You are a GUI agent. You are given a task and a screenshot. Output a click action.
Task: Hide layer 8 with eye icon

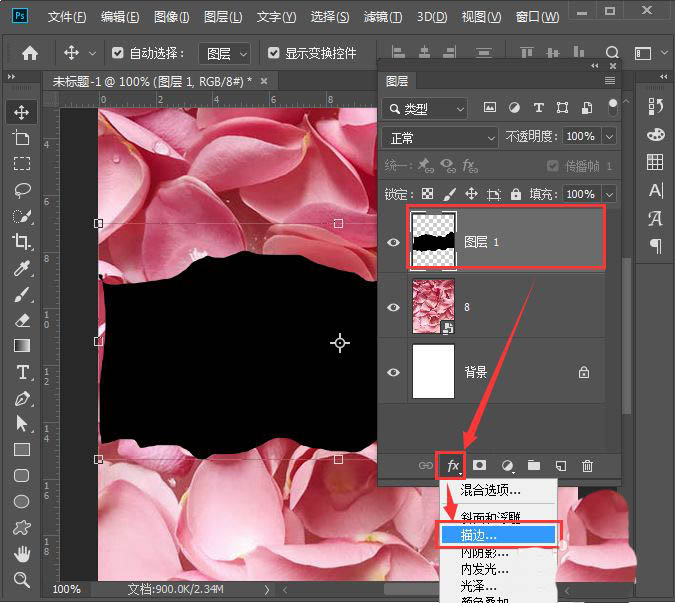pyautogui.click(x=393, y=307)
